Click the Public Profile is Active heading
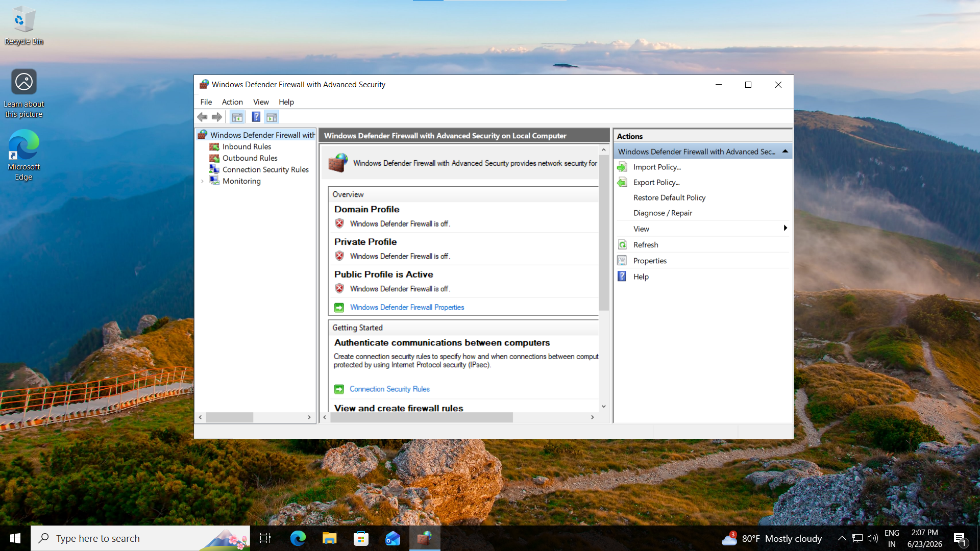The height and width of the screenshot is (551, 980). 384,274
